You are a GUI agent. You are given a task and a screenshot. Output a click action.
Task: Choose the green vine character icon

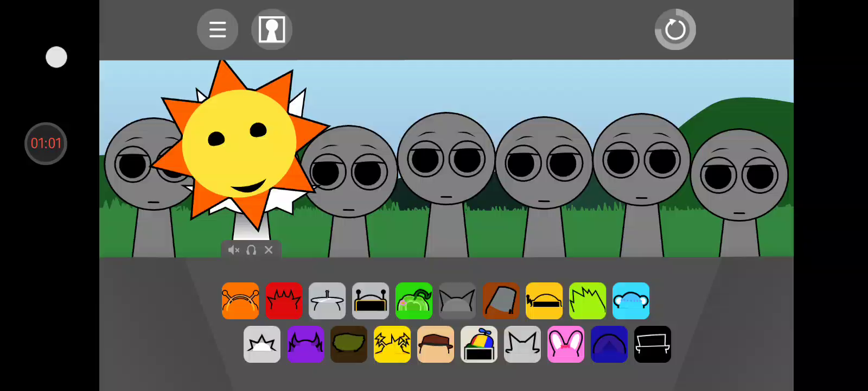pyautogui.click(x=414, y=301)
